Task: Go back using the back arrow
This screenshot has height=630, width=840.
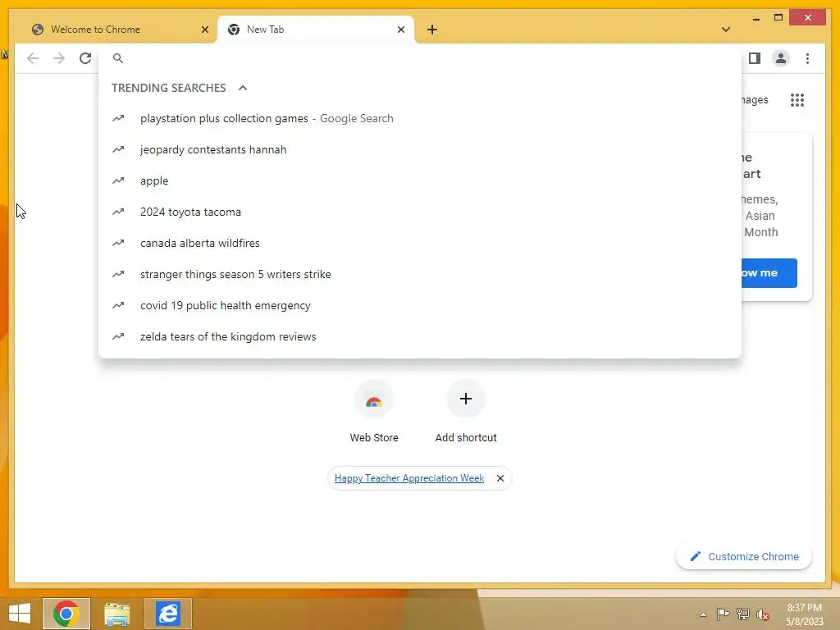Action: click(33, 58)
